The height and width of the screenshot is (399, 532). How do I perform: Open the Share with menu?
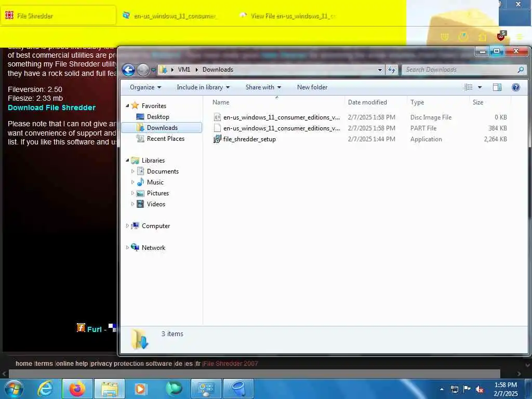click(263, 87)
